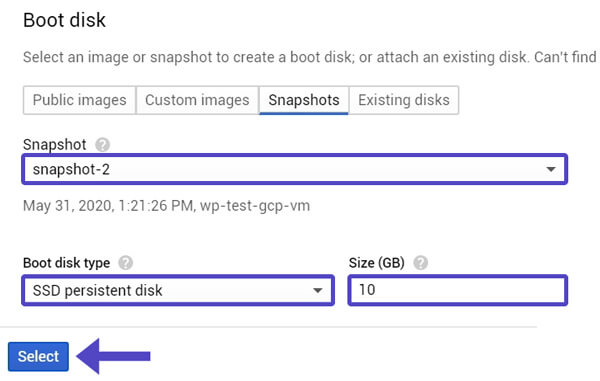This screenshot has height=381, width=600.
Task: Click the May 31, 2020 snapshot details text
Action: 166,206
